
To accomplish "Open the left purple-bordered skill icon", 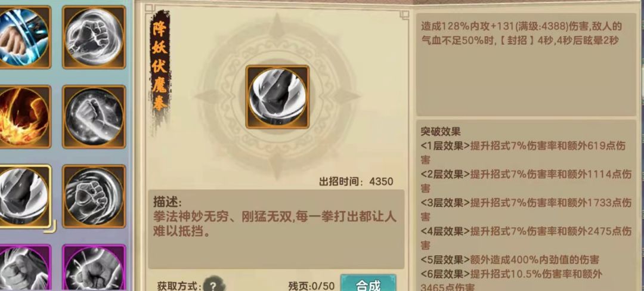I will (23, 268).
